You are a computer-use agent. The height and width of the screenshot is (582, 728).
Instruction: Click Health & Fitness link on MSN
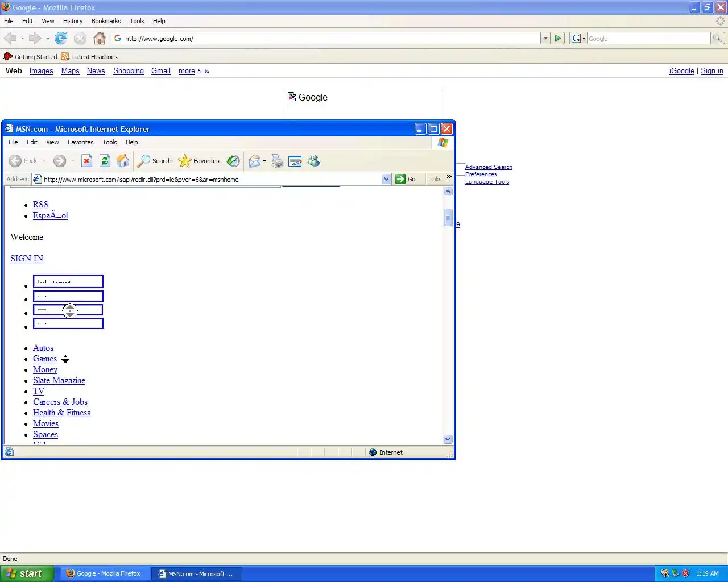point(61,413)
